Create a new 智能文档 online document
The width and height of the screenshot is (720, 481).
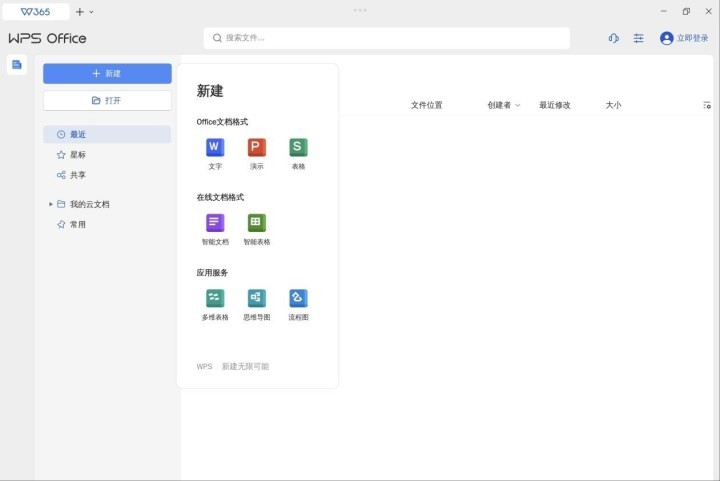tap(215, 229)
